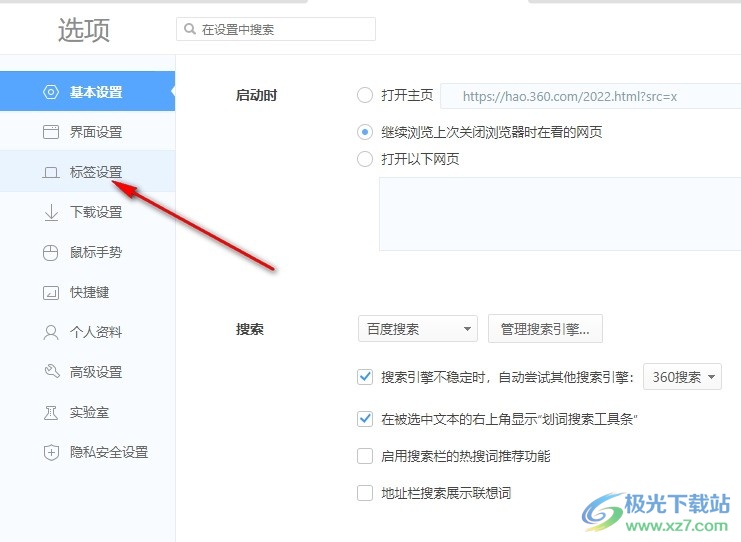Click the magnifier icon in settings search
The width and height of the screenshot is (741, 542).
point(190,29)
